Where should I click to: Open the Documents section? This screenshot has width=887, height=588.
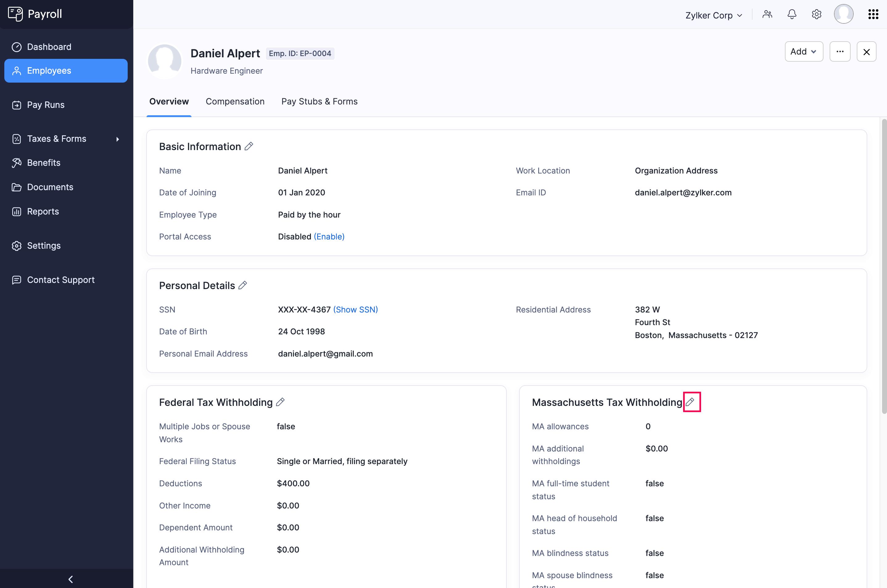(50, 187)
